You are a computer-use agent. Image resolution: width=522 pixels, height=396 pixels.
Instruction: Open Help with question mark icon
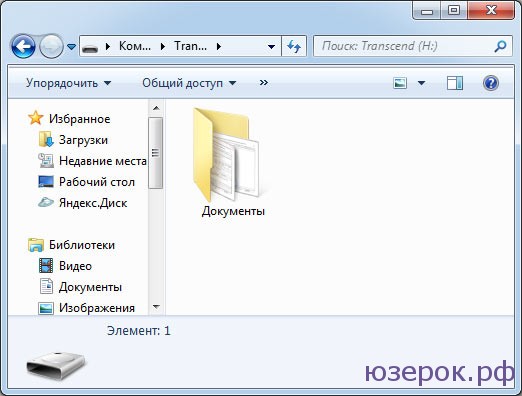[x=491, y=83]
